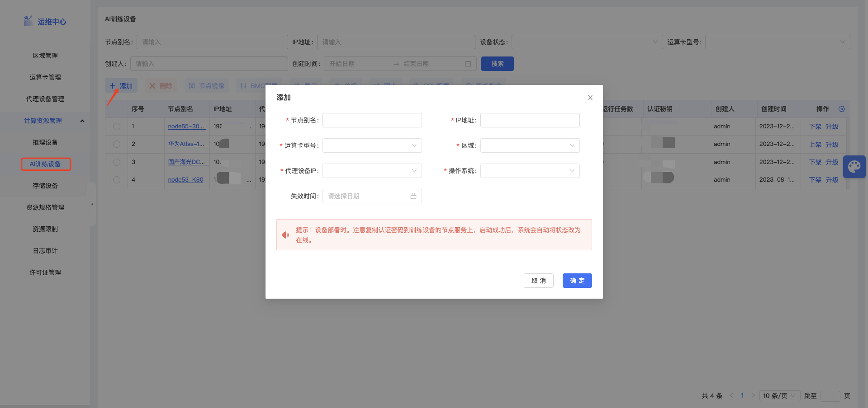
Task: Open the 资源限制 menu item
Action: (x=45, y=229)
